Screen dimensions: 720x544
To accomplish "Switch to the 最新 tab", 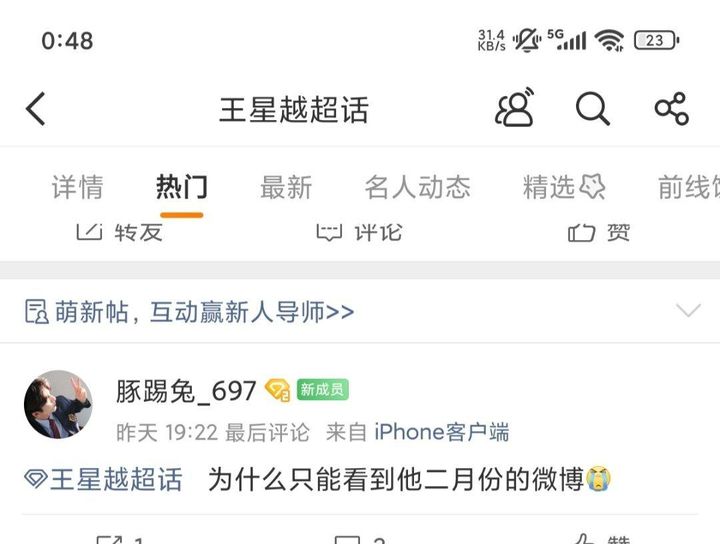I will pyautogui.click(x=286, y=187).
